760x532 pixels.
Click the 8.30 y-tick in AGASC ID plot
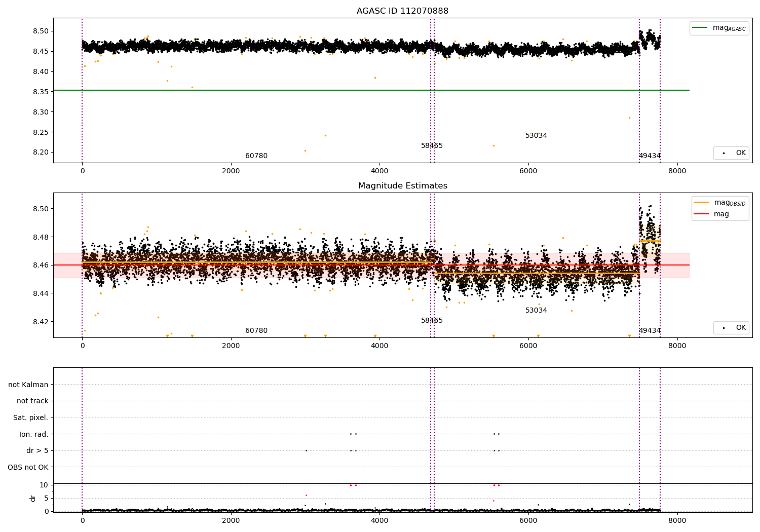point(41,112)
